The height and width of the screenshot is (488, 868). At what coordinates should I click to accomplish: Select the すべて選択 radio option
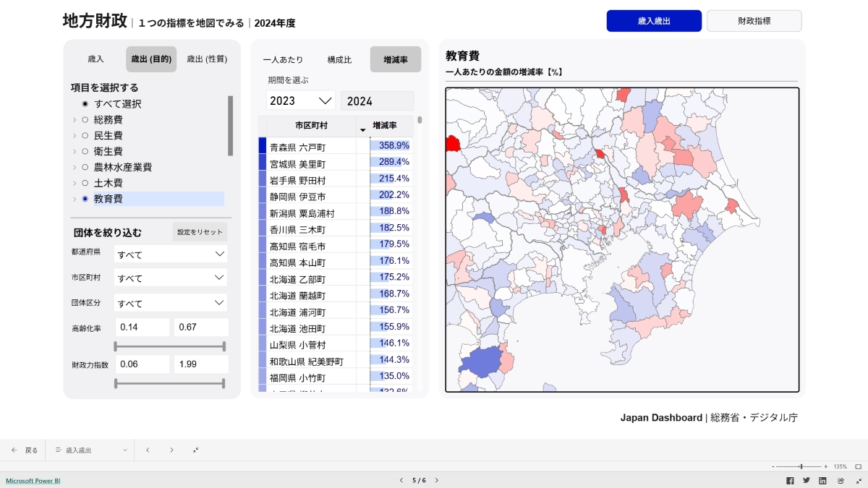coord(85,104)
